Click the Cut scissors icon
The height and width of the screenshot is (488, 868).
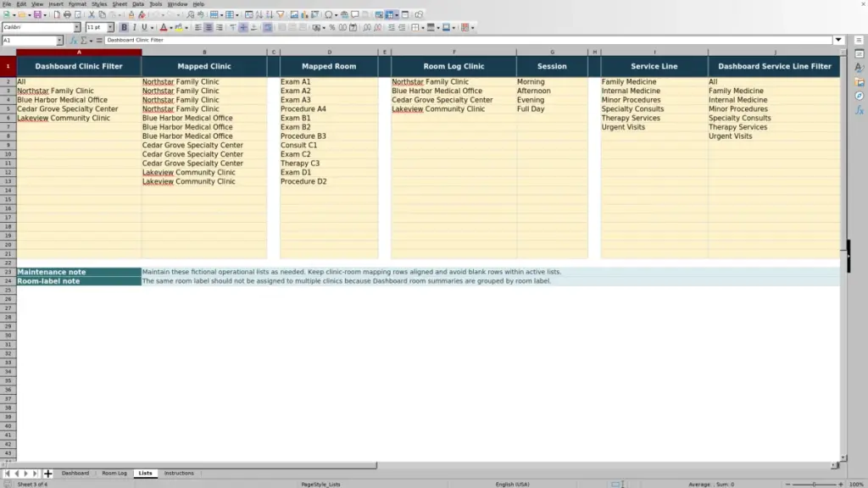click(92, 15)
